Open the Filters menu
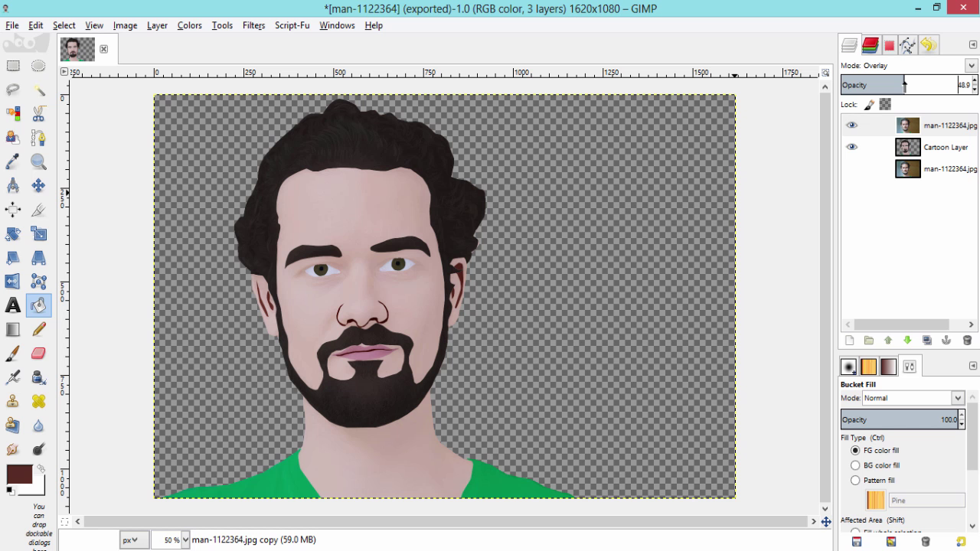This screenshot has height=551, width=980. point(253,25)
